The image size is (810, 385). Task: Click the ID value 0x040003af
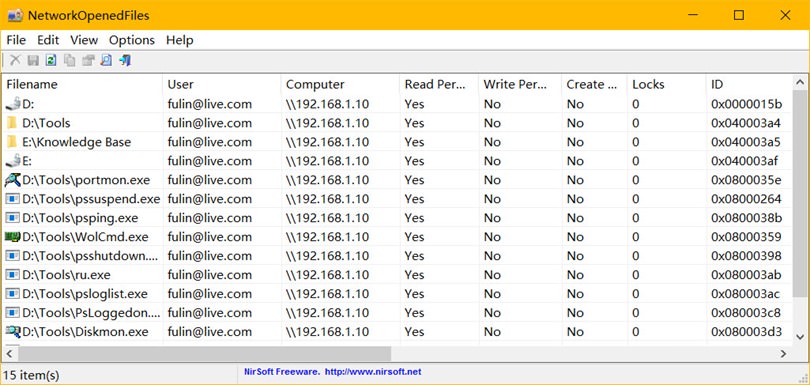[x=744, y=161]
